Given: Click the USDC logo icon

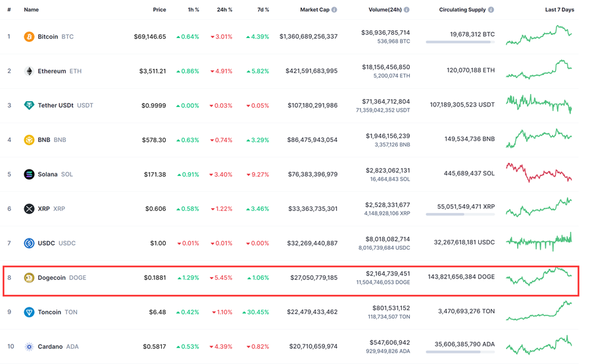Looking at the screenshot, I should [29, 243].
